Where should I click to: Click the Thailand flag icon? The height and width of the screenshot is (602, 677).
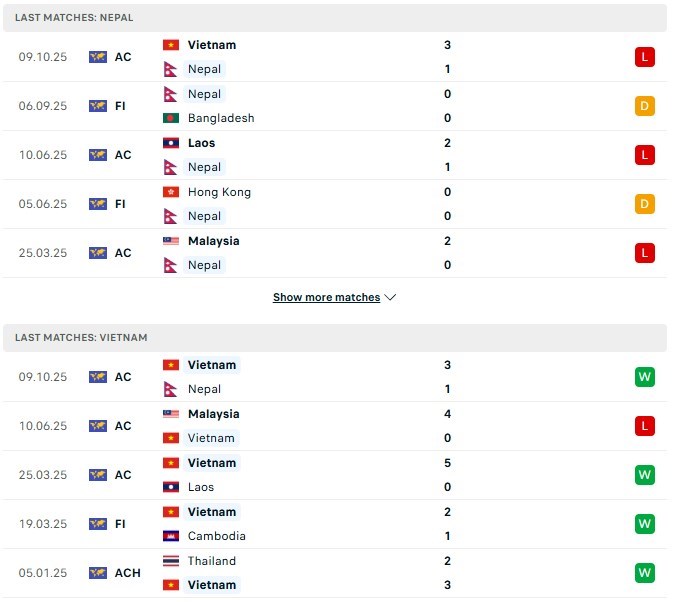pyautogui.click(x=170, y=561)
